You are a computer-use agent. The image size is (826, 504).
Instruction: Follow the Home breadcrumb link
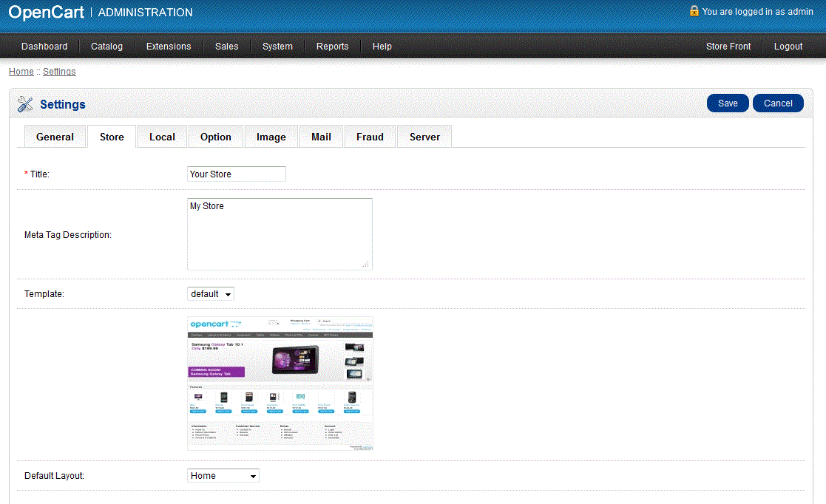click(x=21, y=72)
